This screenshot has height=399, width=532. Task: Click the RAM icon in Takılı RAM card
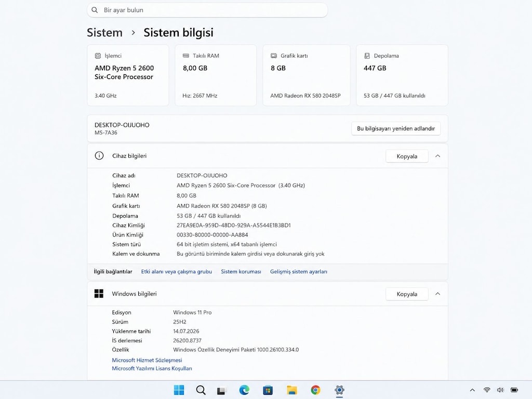tap(186, 55)
